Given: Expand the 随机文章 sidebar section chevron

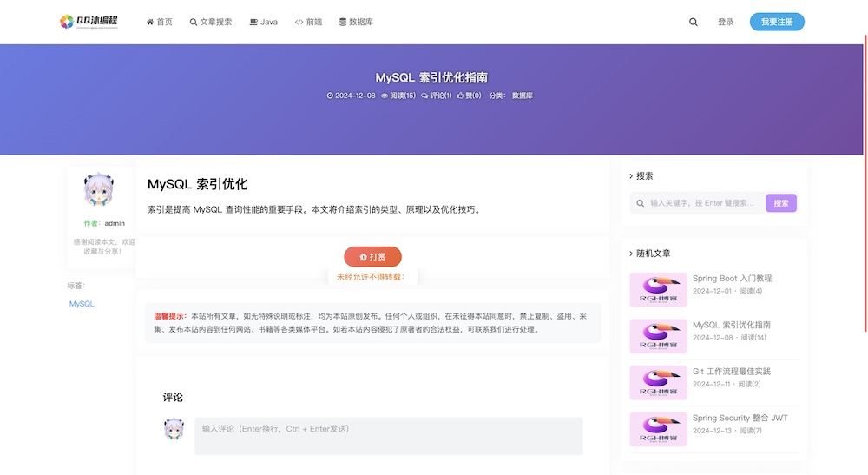Looking at the screenshot, I should [630, 254].
